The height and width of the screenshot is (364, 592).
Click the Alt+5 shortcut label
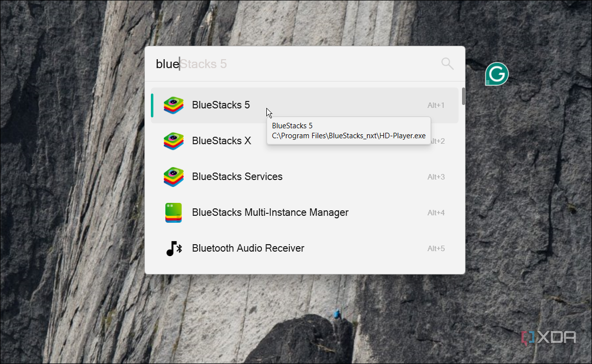[x=436, y=248]
